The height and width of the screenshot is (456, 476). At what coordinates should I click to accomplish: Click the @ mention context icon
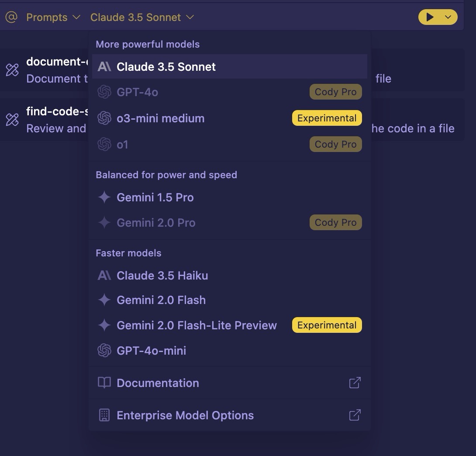click(11, 17)
